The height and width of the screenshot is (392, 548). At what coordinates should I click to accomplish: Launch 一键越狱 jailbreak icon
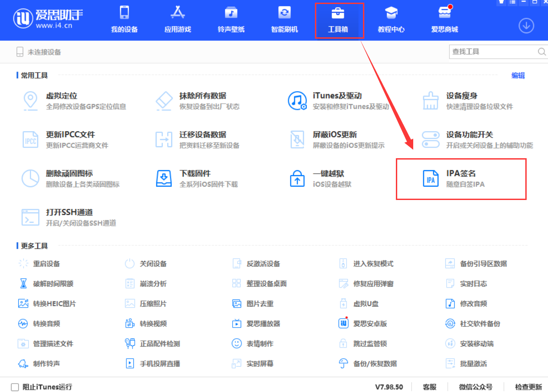point(297,178)
